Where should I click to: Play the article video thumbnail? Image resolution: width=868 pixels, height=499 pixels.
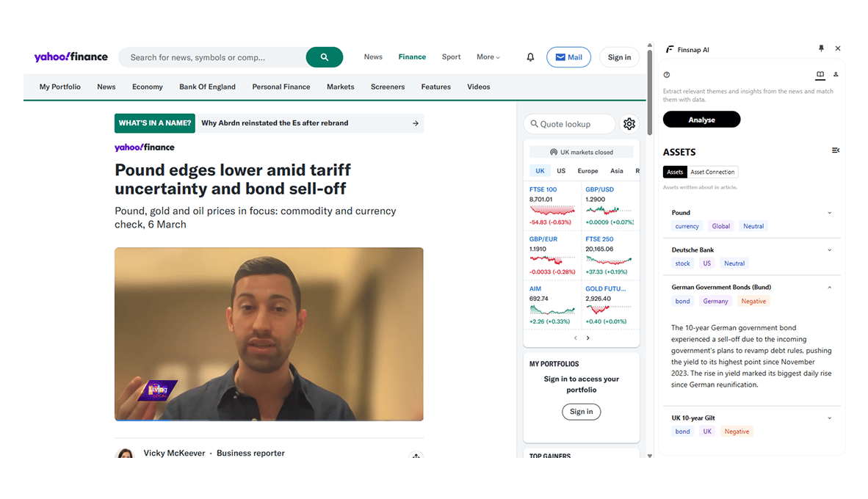pyautogui.click(x=269, y=334)
